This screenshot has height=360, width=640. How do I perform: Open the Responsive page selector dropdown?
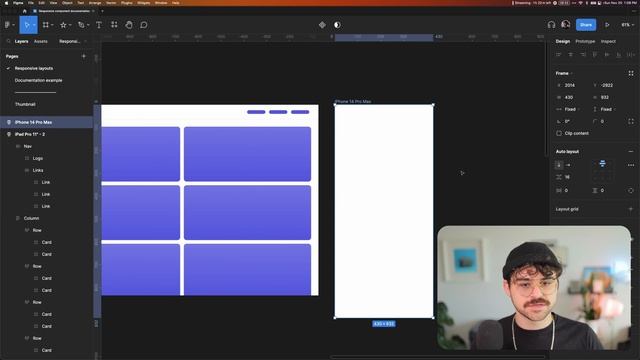coord(73,41)
